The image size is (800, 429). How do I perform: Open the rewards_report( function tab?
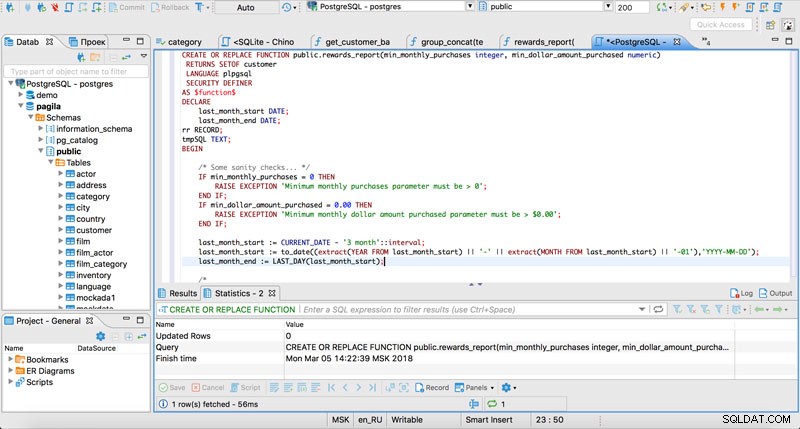point(539,42)
